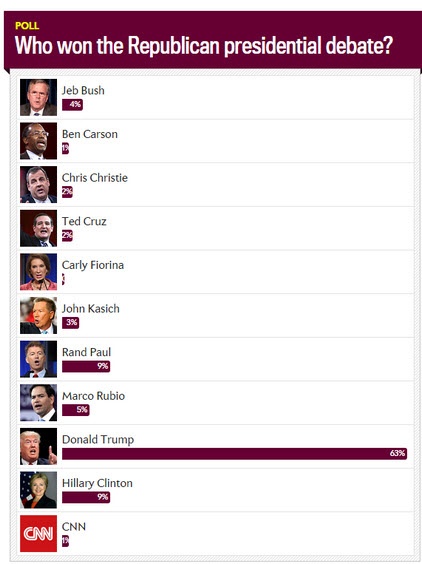Click Jeb Bush's photo thumbnail

click(38, 97)
